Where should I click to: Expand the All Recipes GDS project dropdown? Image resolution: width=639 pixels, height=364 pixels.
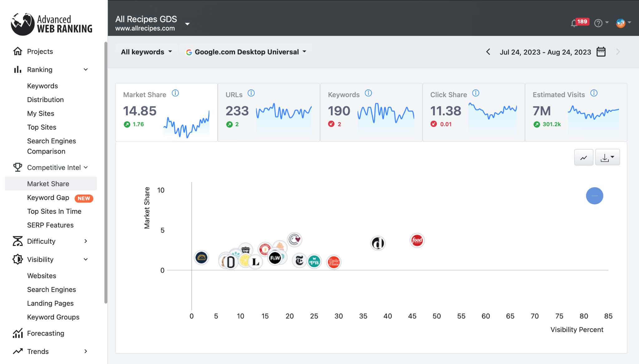coord(188,23)
